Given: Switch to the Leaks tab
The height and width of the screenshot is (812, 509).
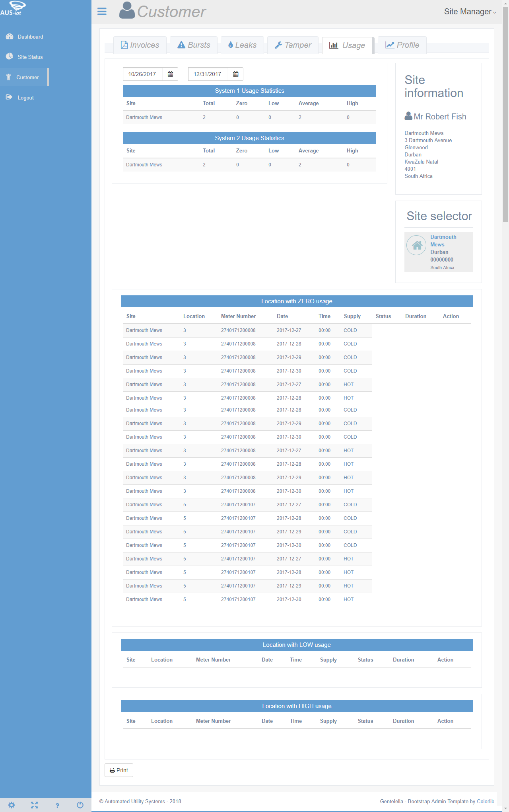Looking at the screenshot, I should [242, 45].
